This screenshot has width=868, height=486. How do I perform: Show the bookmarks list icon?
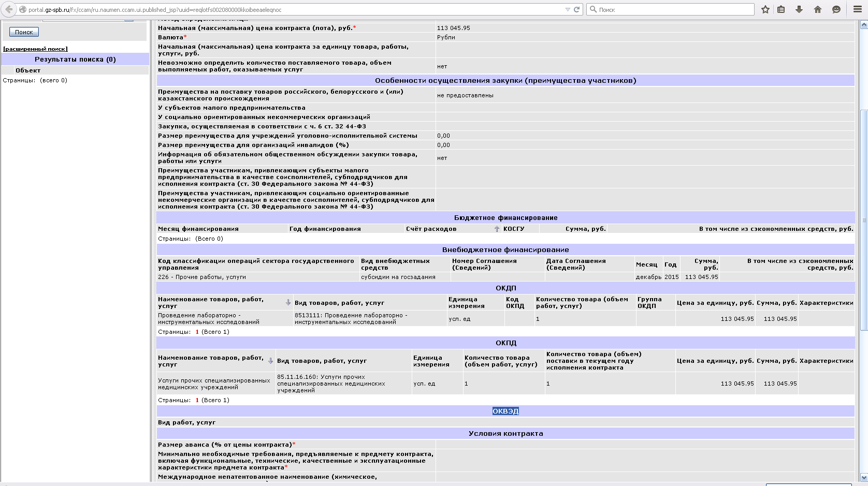click(x=782, y=9)
